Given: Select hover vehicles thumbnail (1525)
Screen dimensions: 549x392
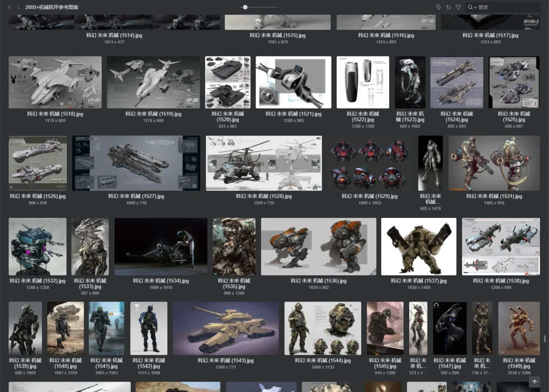Looking at the screenshot, I should tap(514, 82).
